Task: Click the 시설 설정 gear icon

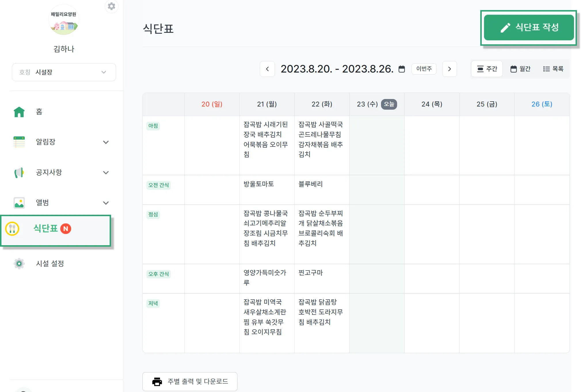Action: pyautogui.click(x=19, y=264)
